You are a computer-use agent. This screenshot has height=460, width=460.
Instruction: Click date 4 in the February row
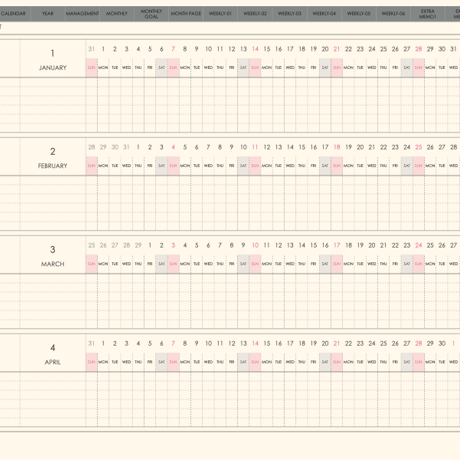click(x=173, y=147)
